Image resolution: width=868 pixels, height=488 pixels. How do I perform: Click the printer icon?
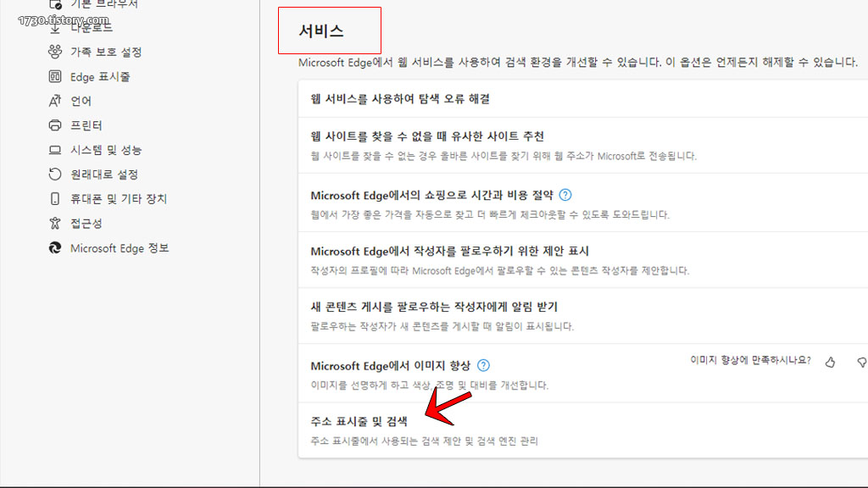pyautogui.click(x=55, y=125)
